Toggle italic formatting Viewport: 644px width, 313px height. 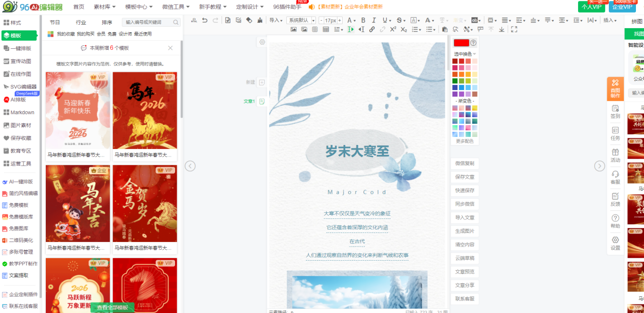click(x=374, y=20)
